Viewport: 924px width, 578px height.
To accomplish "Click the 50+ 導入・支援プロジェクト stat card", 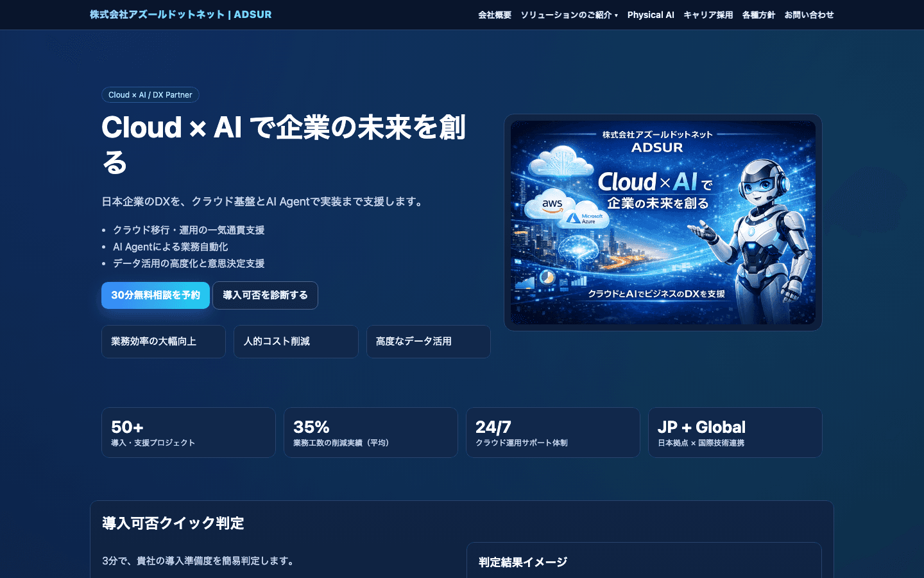I will click(189, 433).
